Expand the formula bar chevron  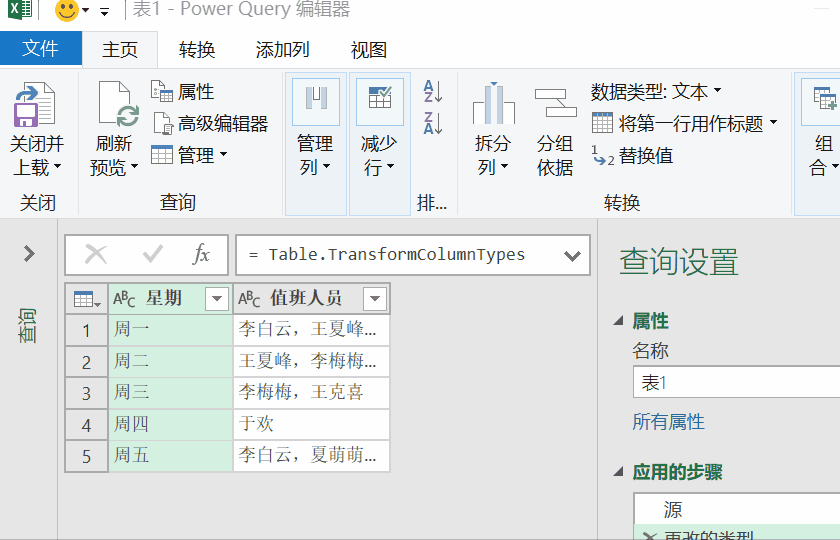tap(572, 256)
